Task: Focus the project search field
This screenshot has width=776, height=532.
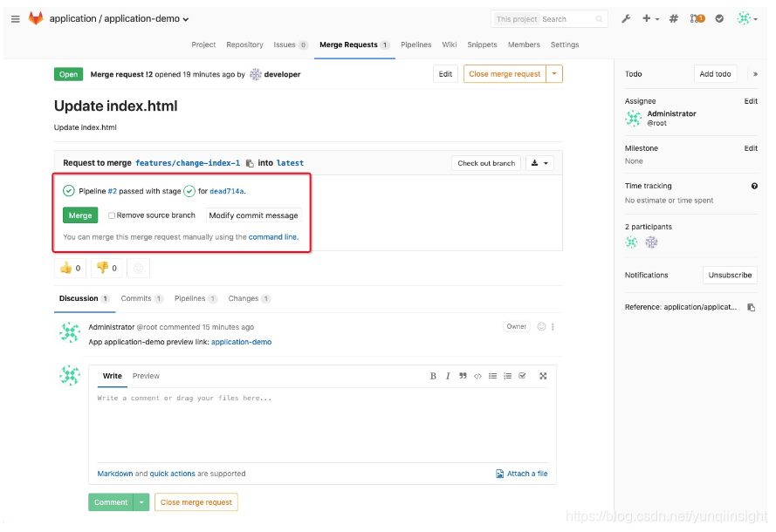Action: coord(567,19)
